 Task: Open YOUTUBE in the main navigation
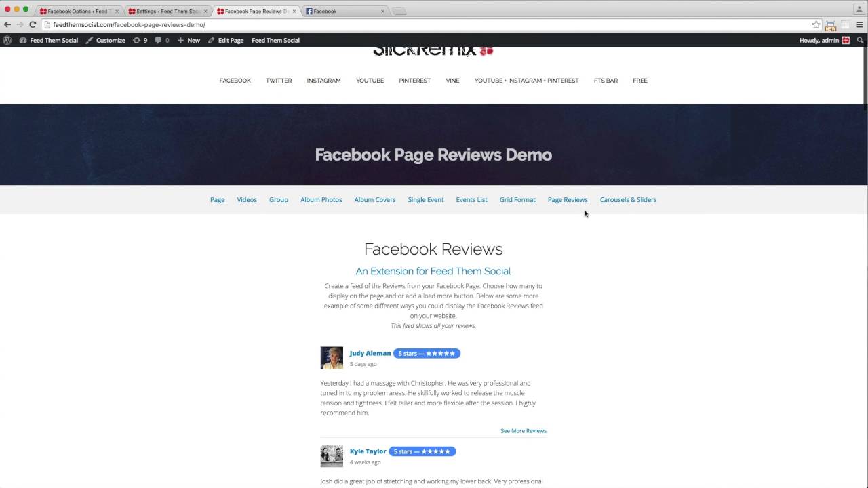point(370,81)
